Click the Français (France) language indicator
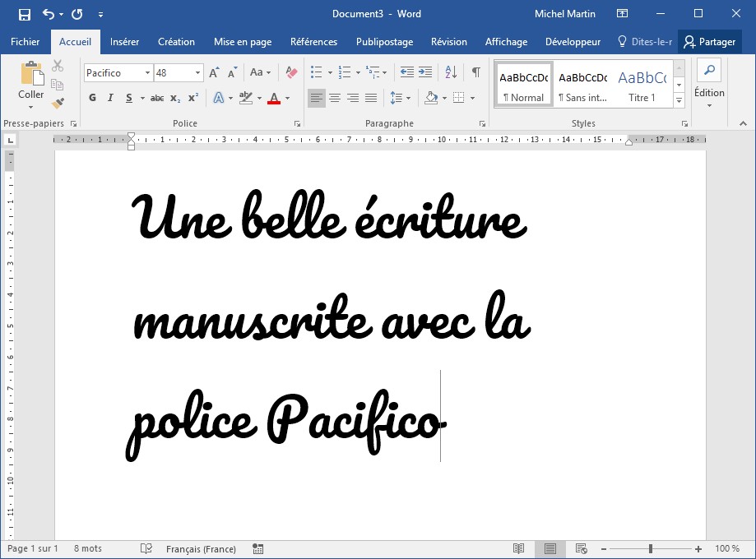The image size is (756, 559). 201,549
